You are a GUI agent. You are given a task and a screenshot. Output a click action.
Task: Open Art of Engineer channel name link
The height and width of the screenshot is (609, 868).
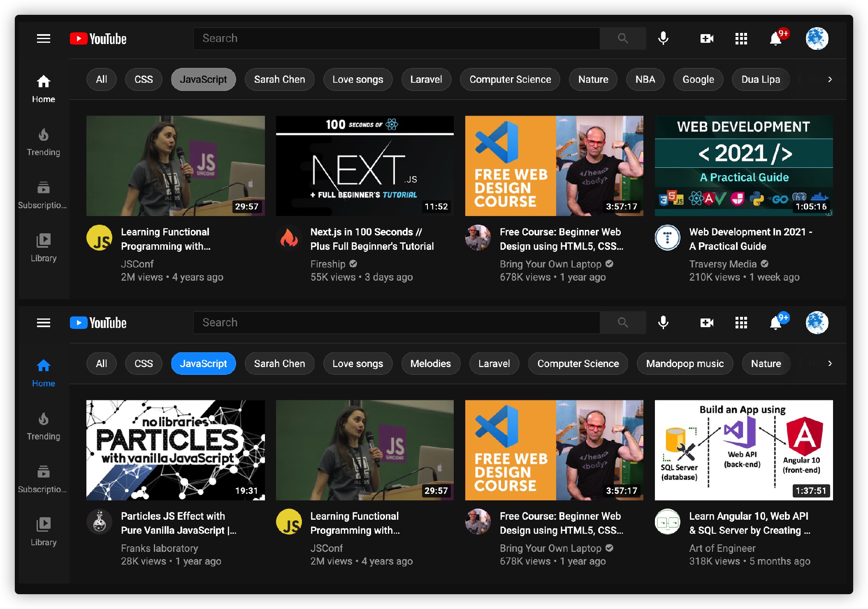click(722, 549)
